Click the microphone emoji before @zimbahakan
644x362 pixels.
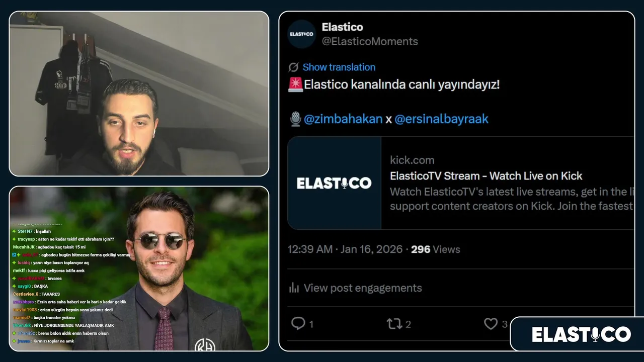[296, 119]
